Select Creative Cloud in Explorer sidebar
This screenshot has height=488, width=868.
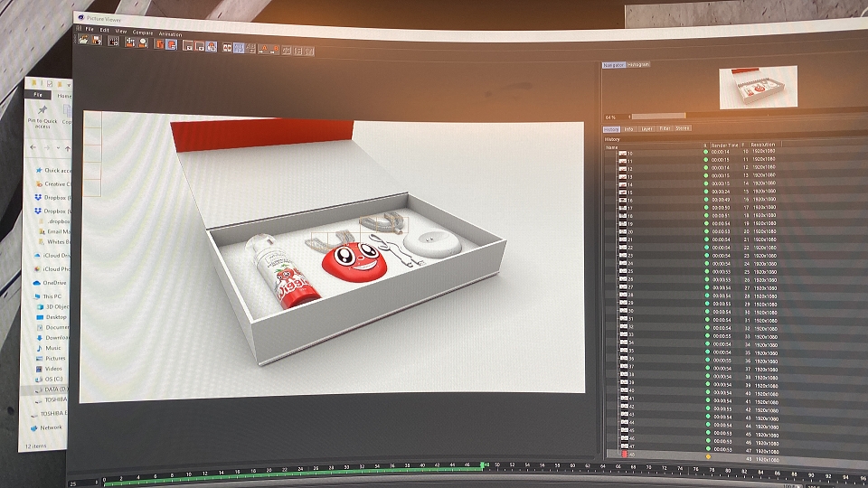[x=53, y=183]
